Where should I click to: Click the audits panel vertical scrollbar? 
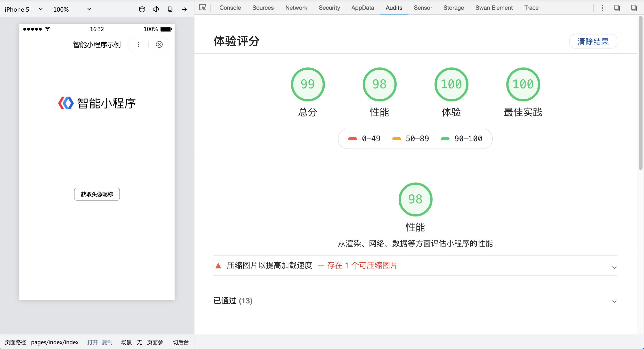pos(640,93)
